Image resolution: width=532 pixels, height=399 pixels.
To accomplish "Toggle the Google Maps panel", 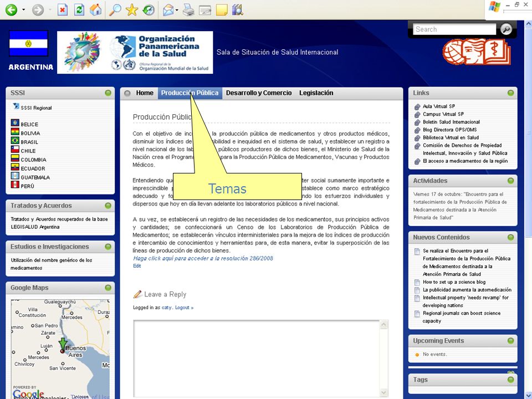I will tap(108, 288).
